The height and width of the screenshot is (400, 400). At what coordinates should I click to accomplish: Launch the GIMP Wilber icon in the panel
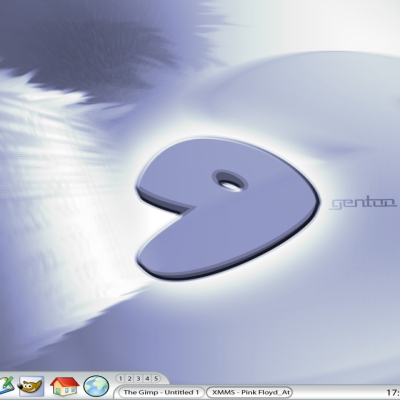click(32, 386)
